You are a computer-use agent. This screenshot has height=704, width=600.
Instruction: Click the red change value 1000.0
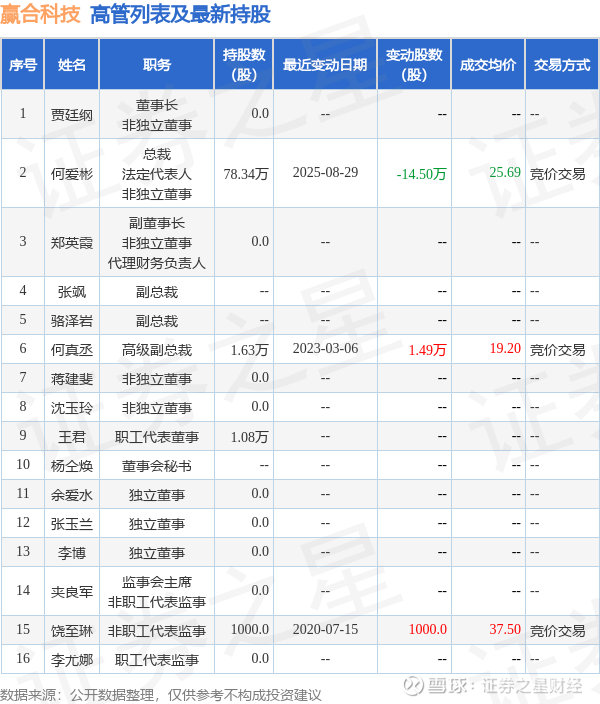(x=428, y=629)
